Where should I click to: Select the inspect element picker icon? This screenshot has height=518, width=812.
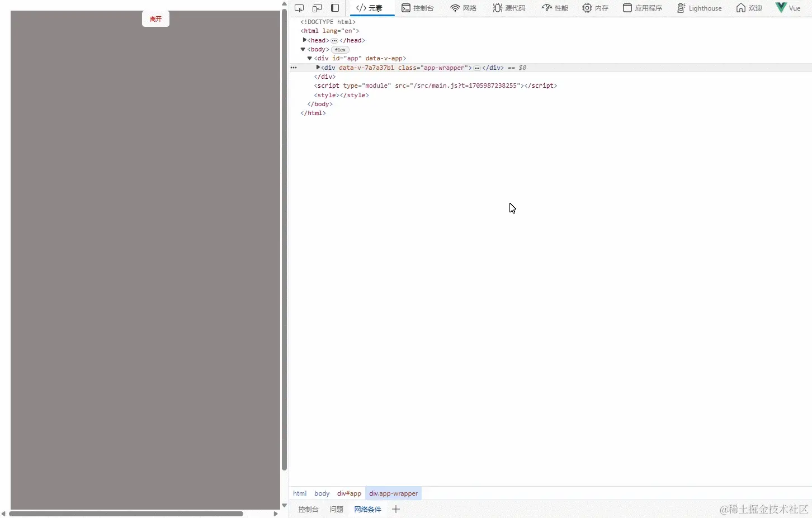pyautogui.click(x=300, y=8)
